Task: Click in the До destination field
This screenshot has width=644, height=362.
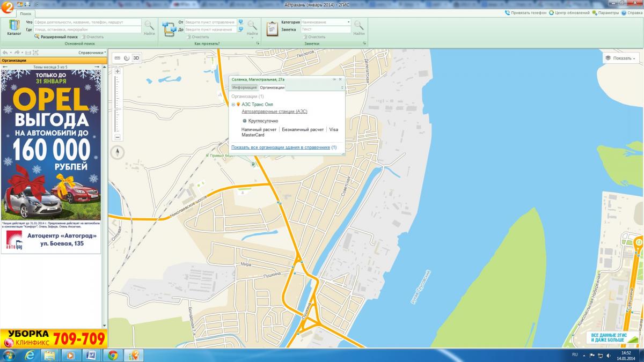Action: pyautogui.click(x=210, y=29)
